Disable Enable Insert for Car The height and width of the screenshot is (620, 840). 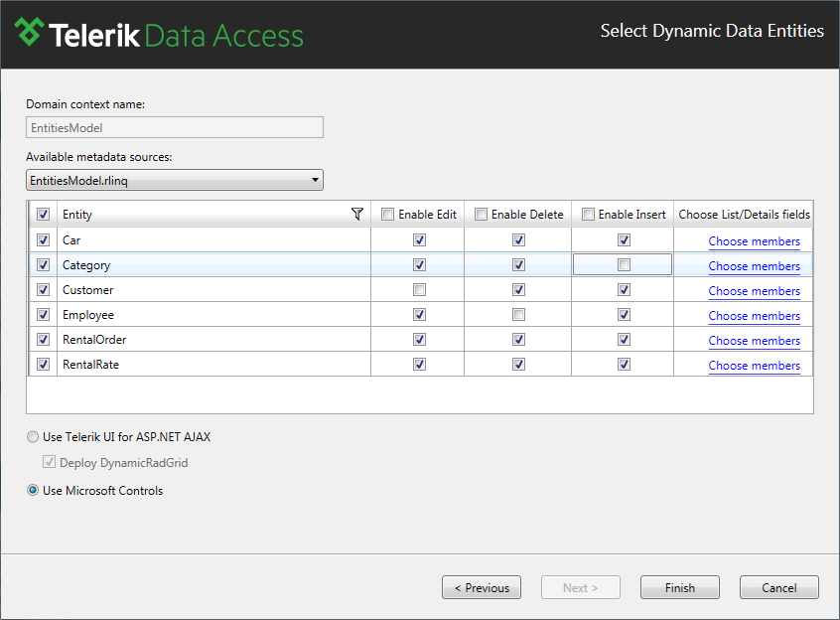[x=625, y=240]
